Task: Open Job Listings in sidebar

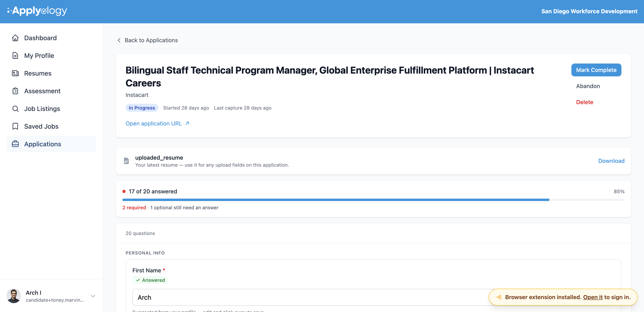Action: [x=51, y=109]
